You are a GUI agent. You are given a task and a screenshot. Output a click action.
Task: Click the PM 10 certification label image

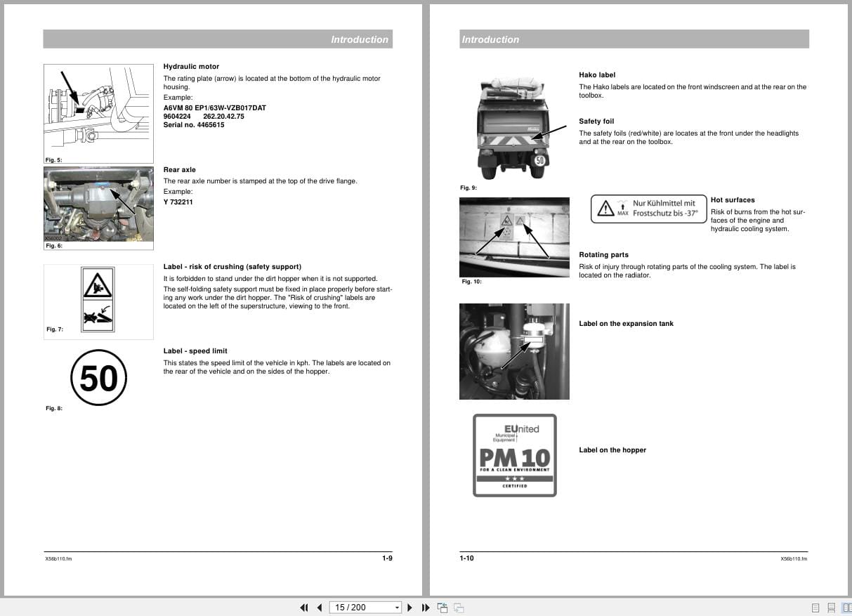(514, 454)
